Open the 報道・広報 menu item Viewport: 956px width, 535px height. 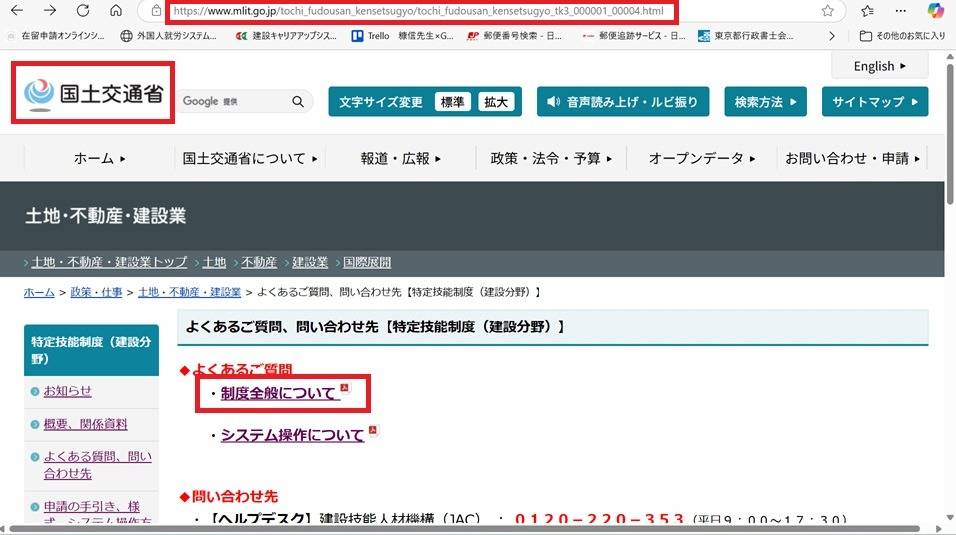(400, 158)
